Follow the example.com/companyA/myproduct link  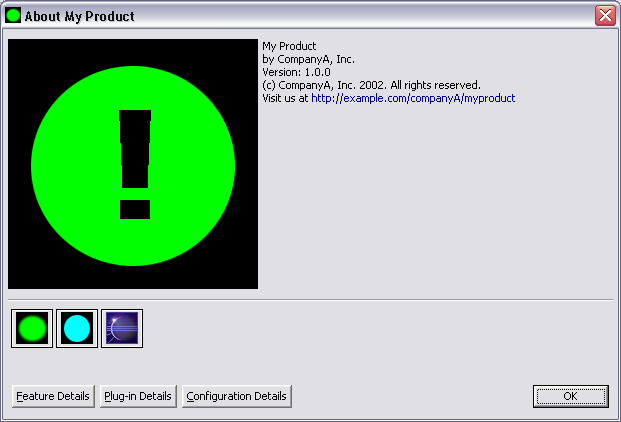click(x=413, y=98)
